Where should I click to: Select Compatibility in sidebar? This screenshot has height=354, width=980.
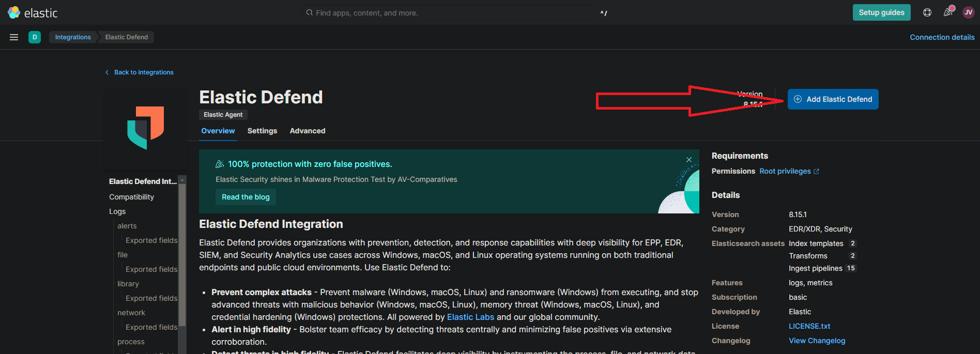click(x=131, y=197)
